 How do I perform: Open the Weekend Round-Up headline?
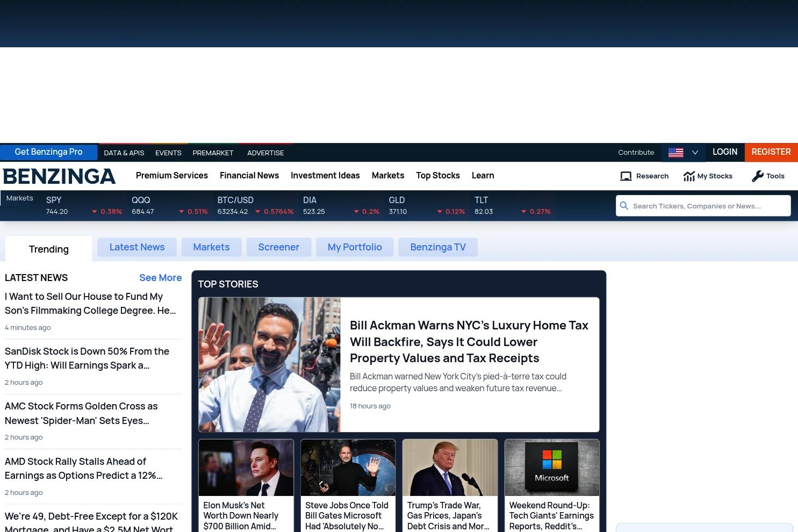coord(551,516)
